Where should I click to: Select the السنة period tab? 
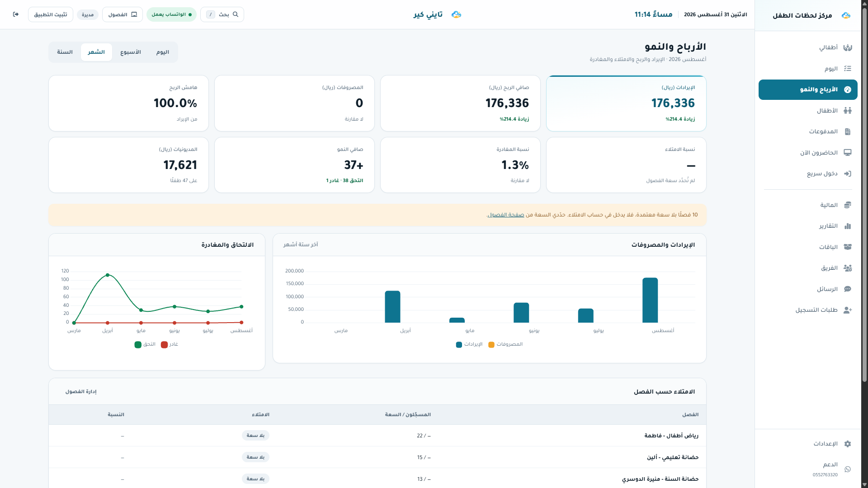[65, 52]
